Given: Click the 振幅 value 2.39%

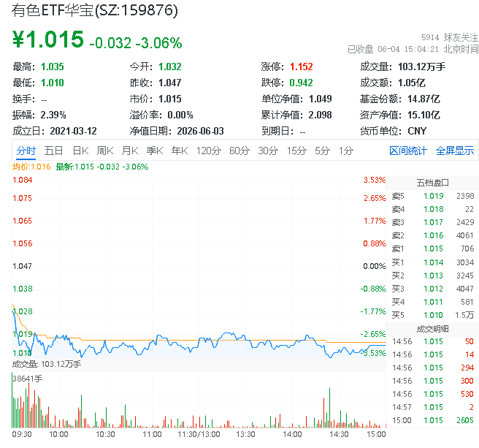Looking at the screenshot, I should coord(53,115).
